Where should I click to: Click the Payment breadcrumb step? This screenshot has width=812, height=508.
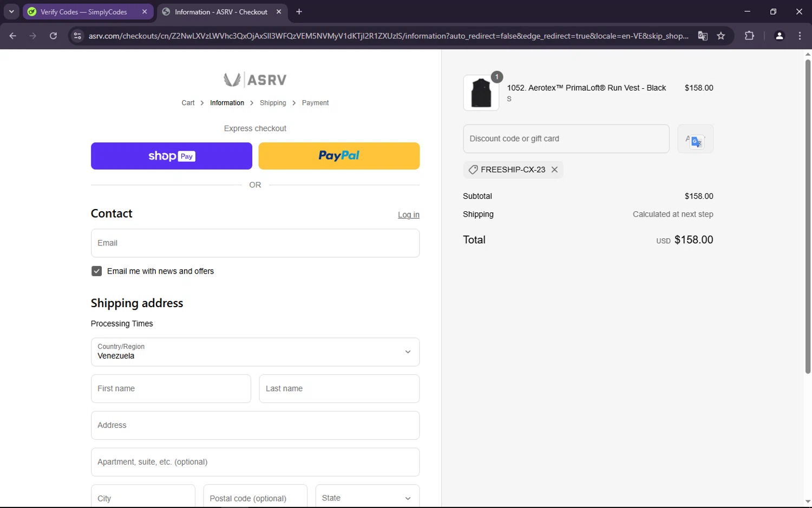click(x=315, y=103)
